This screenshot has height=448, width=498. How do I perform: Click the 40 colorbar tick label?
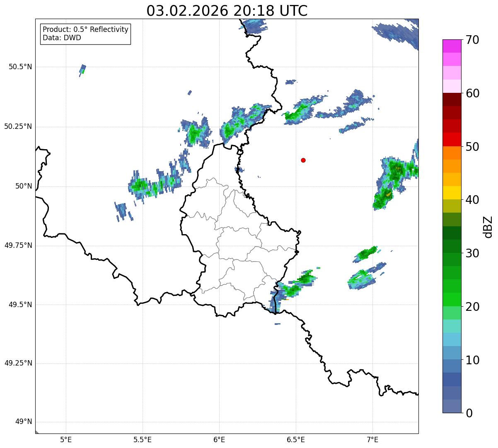tap(472, 200)
